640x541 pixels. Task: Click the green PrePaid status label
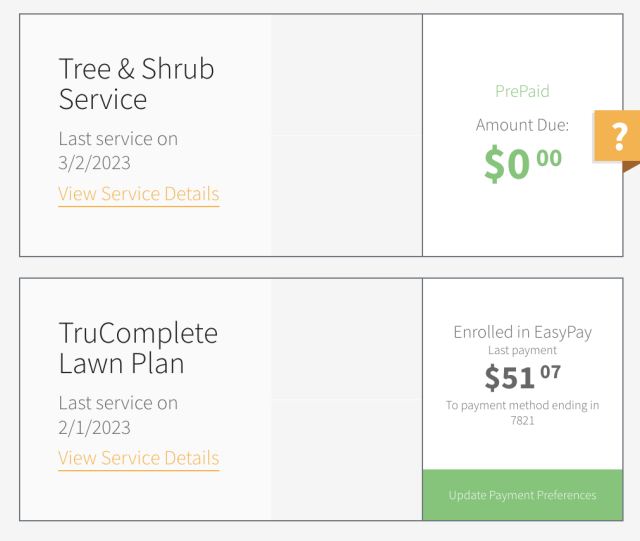click(x=522, y=91)
